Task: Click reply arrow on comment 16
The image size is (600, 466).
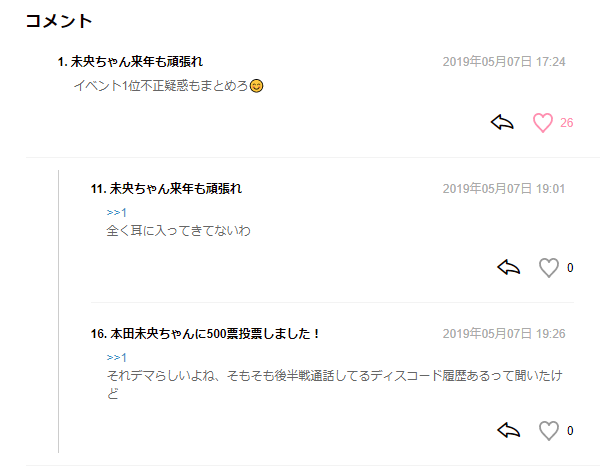Action: click(x=509, y=430)
